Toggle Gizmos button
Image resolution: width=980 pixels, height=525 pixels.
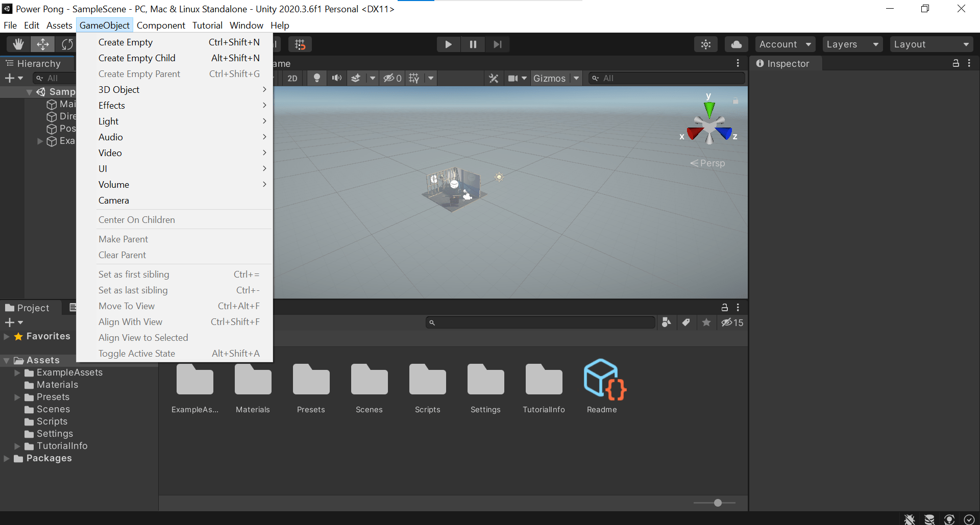coord(549,78)
